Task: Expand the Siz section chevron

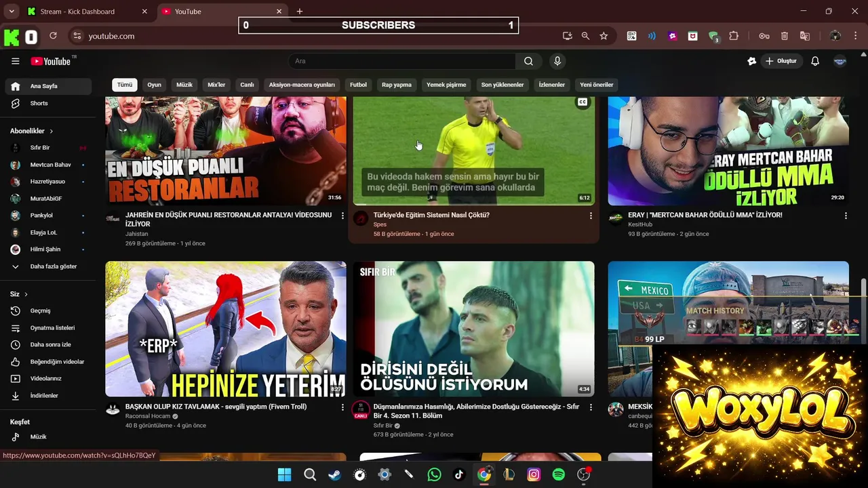Action: pos(26,294)
